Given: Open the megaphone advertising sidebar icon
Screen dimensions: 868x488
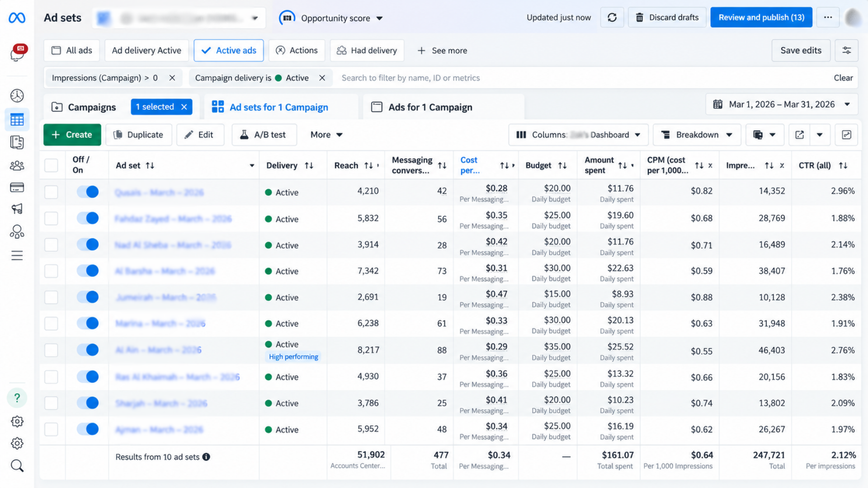Looking at the screenshot, I should (17, 209).
